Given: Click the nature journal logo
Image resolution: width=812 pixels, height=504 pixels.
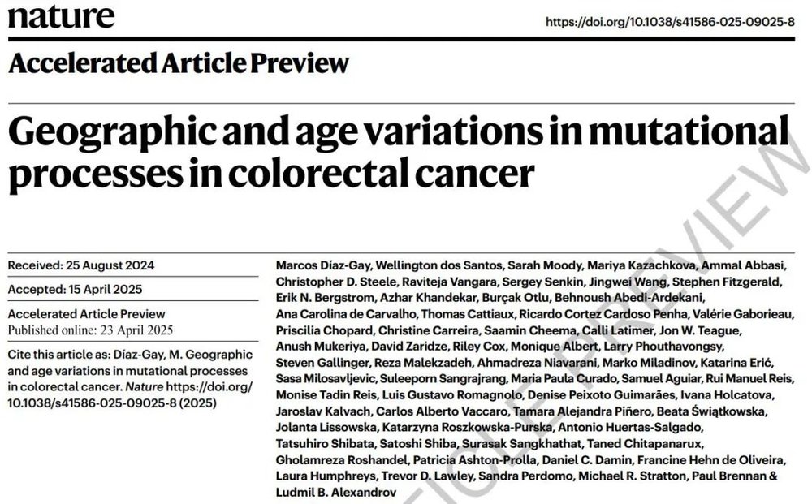Looking at the screenshot, I should [62, 16].
